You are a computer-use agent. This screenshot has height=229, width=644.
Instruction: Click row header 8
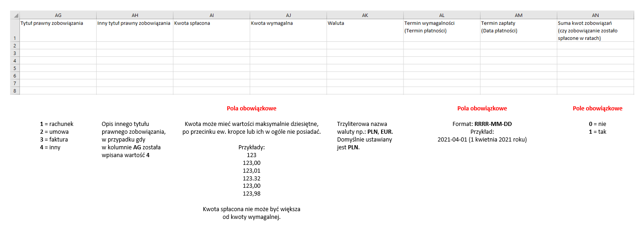tap(14, 91)
